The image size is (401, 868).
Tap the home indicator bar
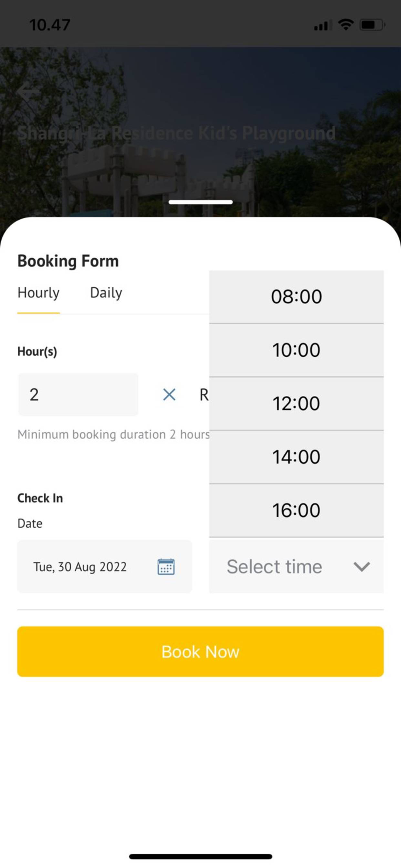[x=200, y=857]
